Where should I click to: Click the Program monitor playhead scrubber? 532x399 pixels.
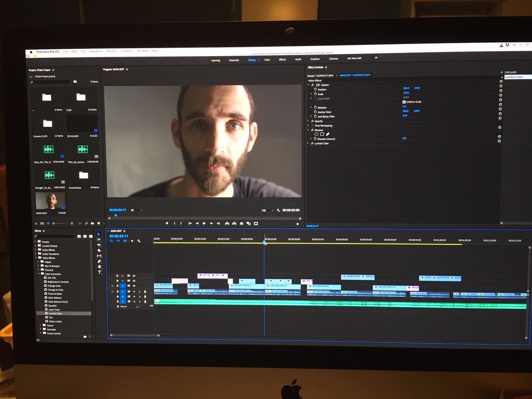pos(116,216)
